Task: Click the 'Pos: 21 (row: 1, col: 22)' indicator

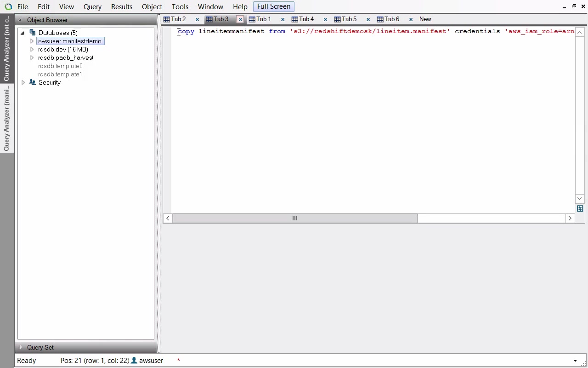Action: (x=95, y=361)
